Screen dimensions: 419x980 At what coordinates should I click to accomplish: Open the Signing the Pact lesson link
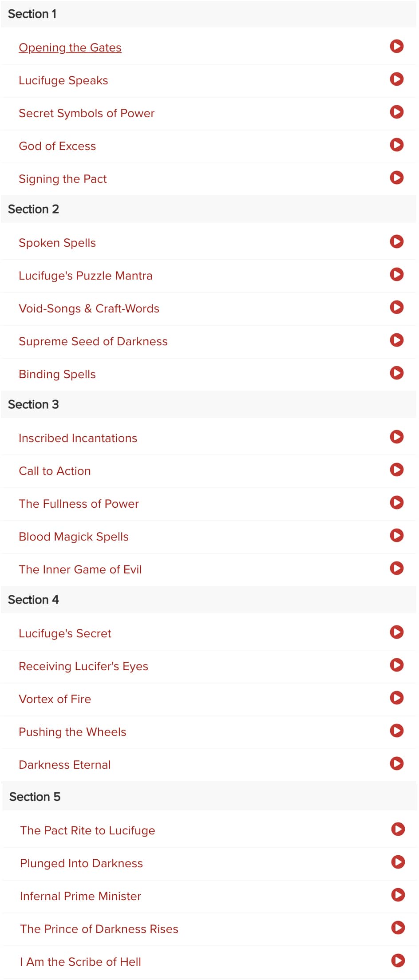click(x=63, y=179)
